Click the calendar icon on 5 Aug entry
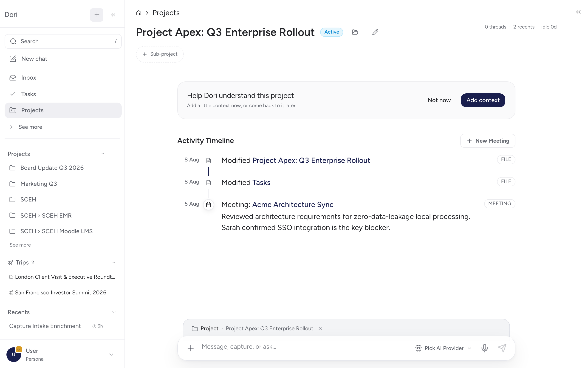588x368 pixels. [x=209, y=205]
